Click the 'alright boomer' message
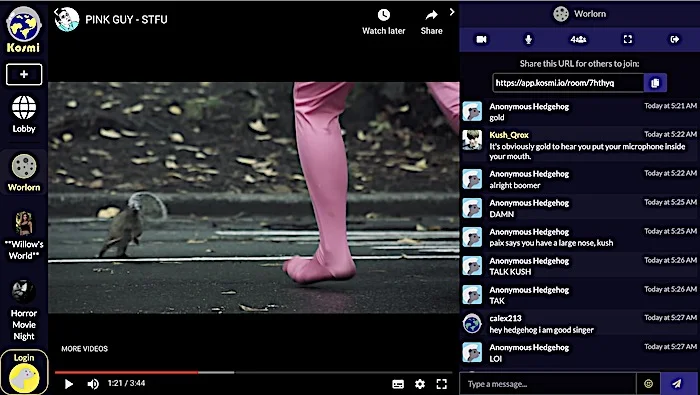The image size is (700, 395). [515, 185]
